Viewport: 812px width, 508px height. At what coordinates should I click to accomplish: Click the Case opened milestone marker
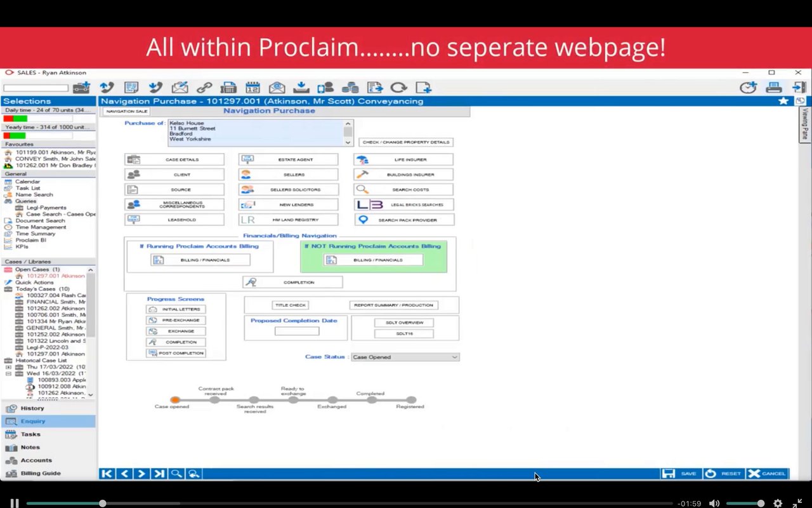175,399
